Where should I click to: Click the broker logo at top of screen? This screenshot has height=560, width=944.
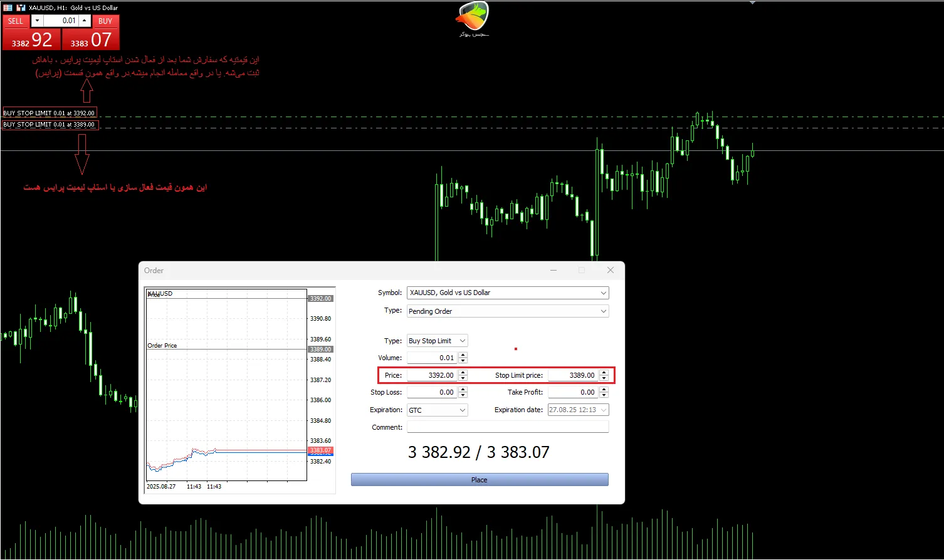472,18
